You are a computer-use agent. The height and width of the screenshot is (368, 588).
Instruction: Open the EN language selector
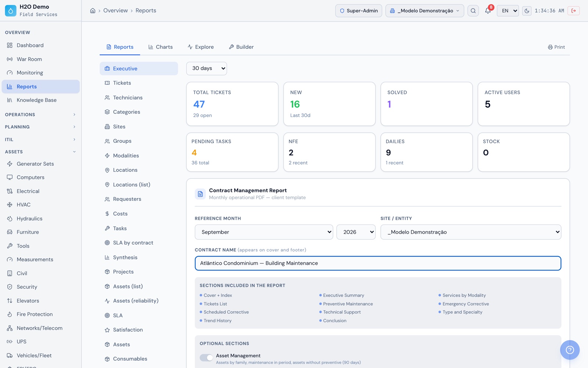508,11
